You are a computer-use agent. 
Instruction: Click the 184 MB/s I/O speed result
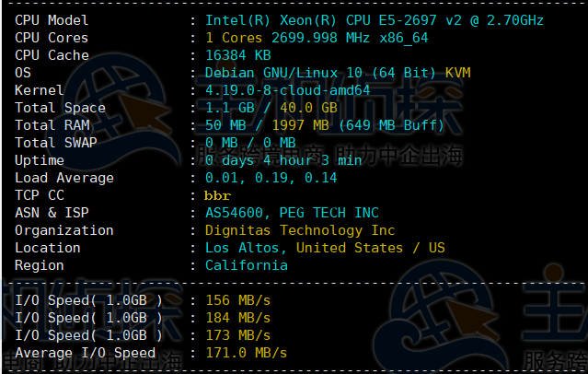coord(237,318)
